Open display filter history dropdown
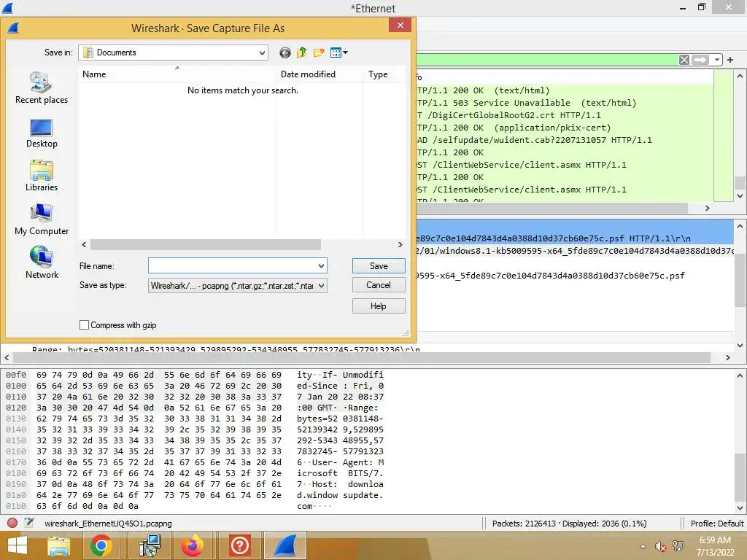747x560 pixels. (717, 60)
